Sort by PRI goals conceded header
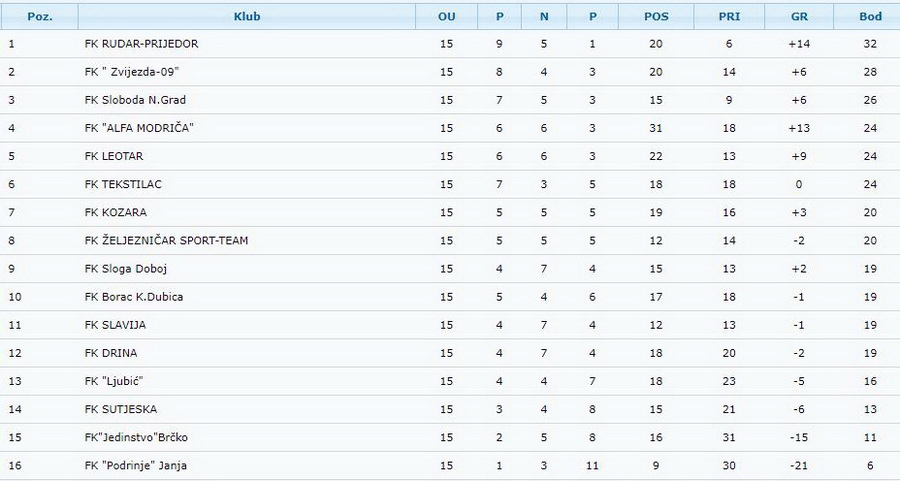 [x=729, y=17]
